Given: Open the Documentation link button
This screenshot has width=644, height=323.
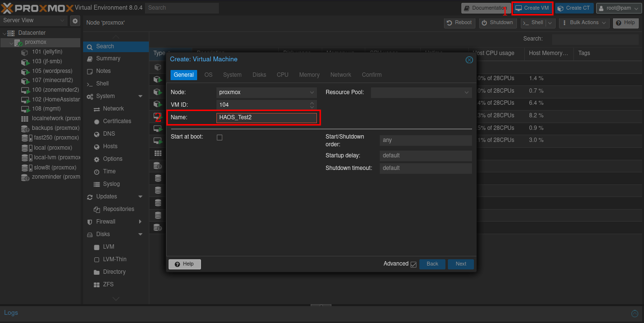Looking at the screenshot, I should [x=485, y=8].
